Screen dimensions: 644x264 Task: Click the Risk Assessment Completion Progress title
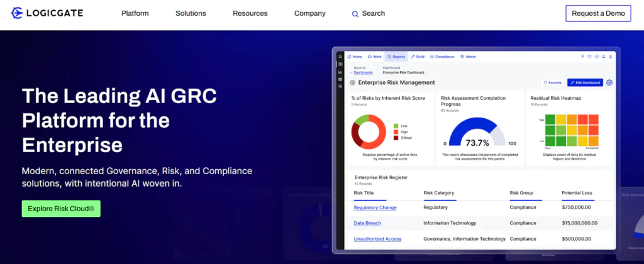click(473, 101)
